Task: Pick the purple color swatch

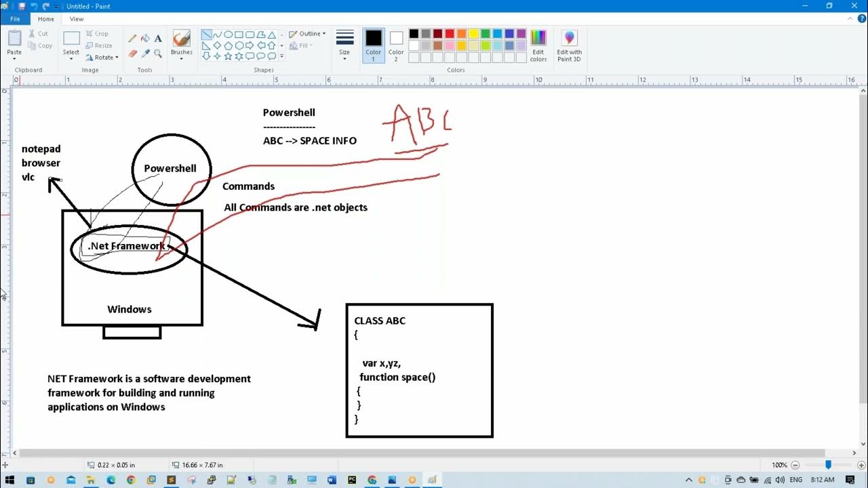Action: click(x=521, y=34)
